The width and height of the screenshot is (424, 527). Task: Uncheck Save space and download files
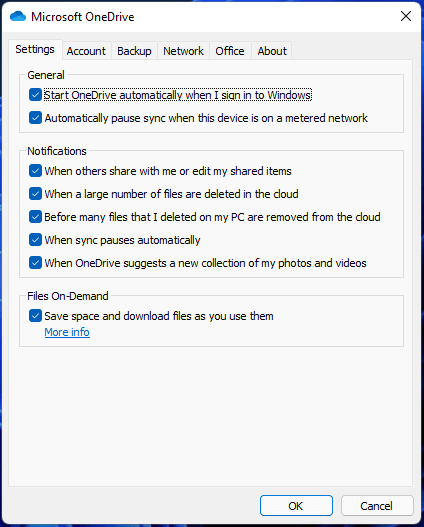(x=35, y=316)
